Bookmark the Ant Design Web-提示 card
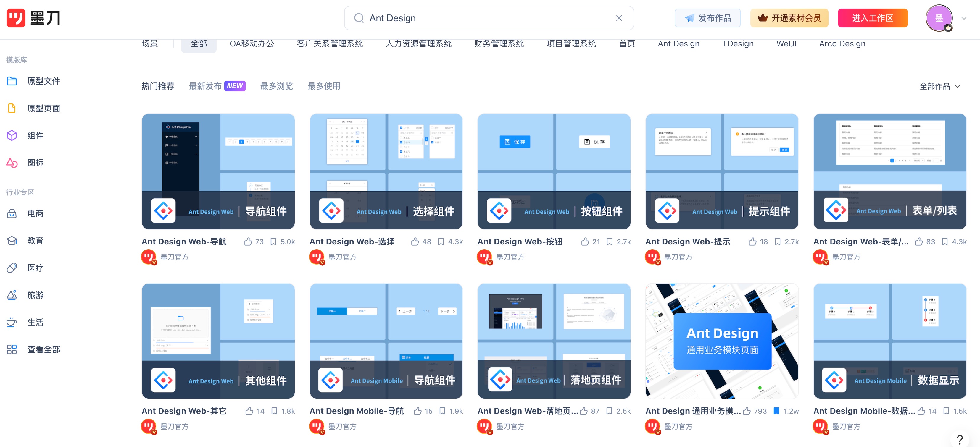 tap(778, 242)
